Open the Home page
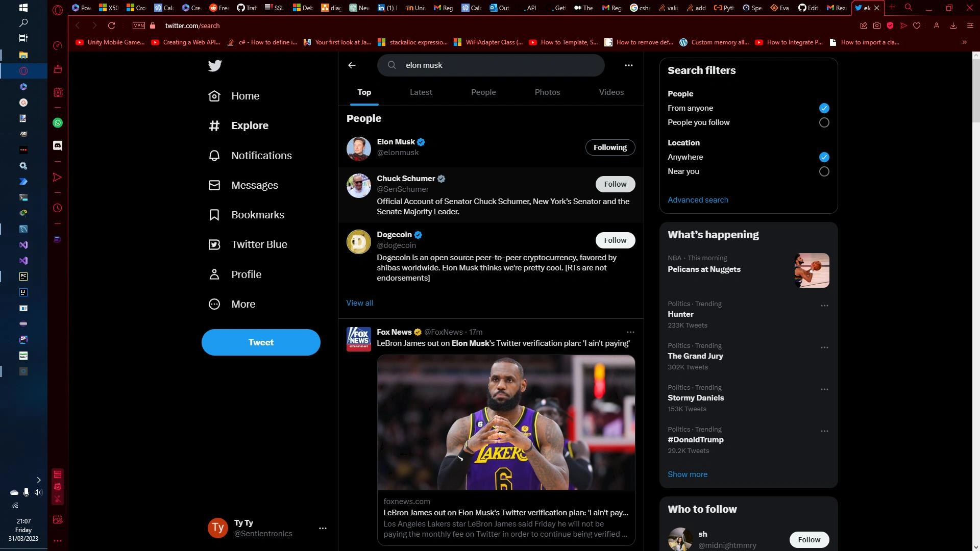This screenshot has width=980, height=551. 234,96
